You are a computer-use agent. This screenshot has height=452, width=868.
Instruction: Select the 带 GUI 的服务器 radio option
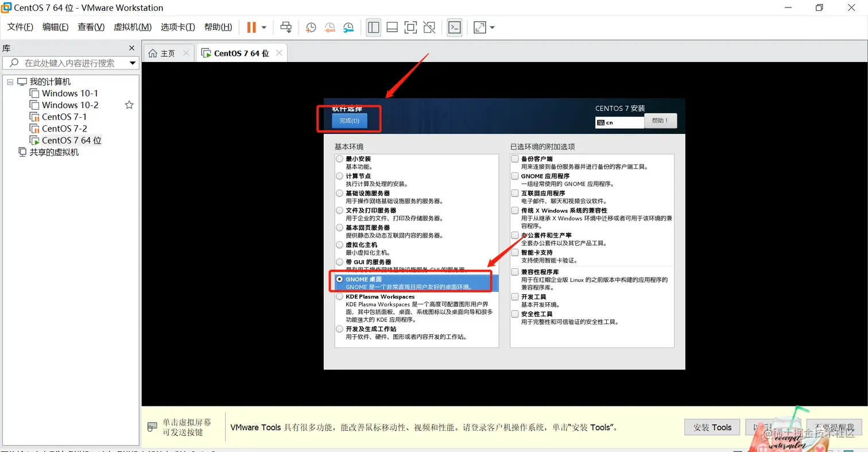pos(340,262)
